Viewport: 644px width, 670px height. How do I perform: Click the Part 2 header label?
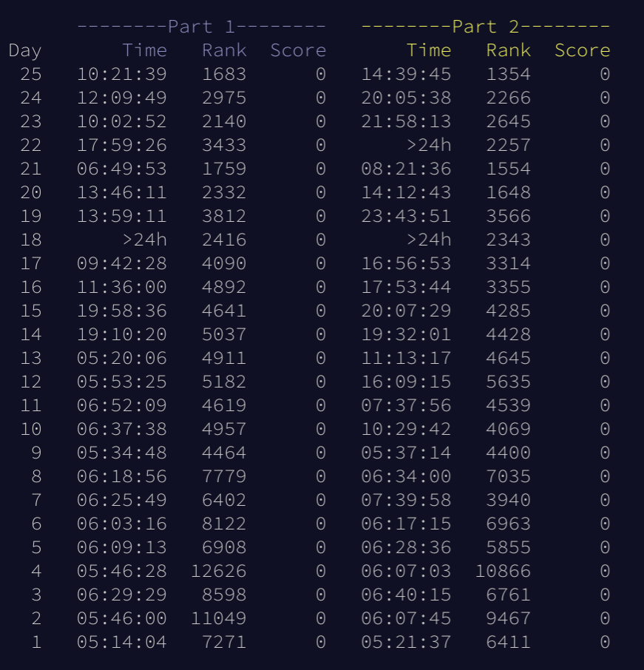(485, 27)
